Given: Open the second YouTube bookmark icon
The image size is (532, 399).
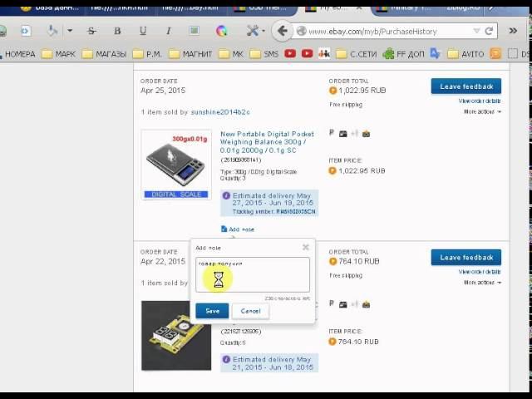Looking at the screenshot, I should [307, 53].
